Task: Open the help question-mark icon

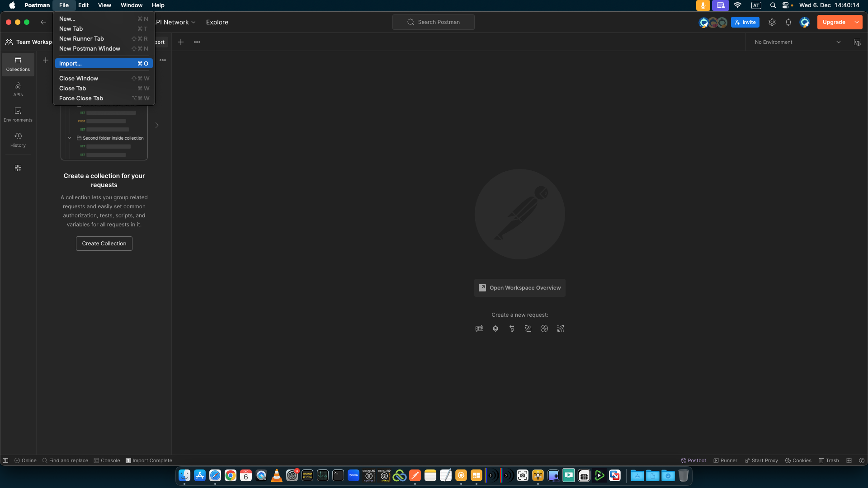Action: 862,460
